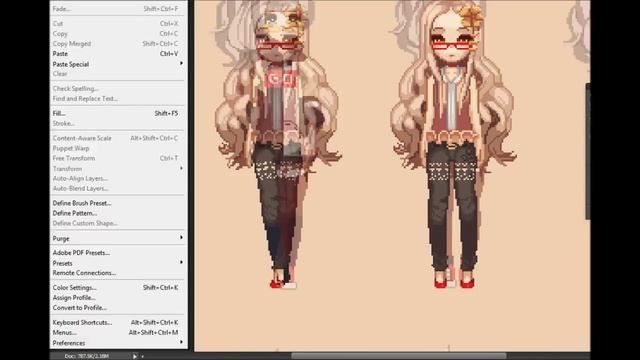Click the right pixel-art character sprite

pyautogui.click(x=453, y=145)
